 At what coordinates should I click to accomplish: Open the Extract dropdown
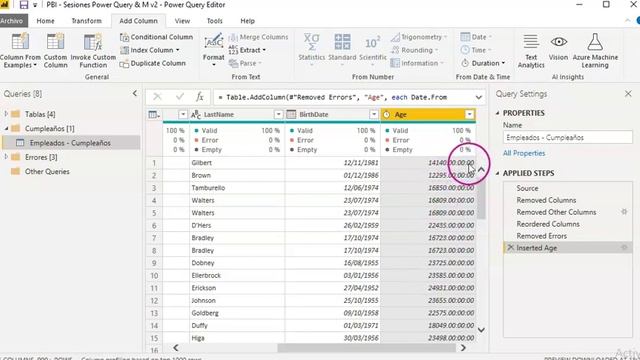247,50
